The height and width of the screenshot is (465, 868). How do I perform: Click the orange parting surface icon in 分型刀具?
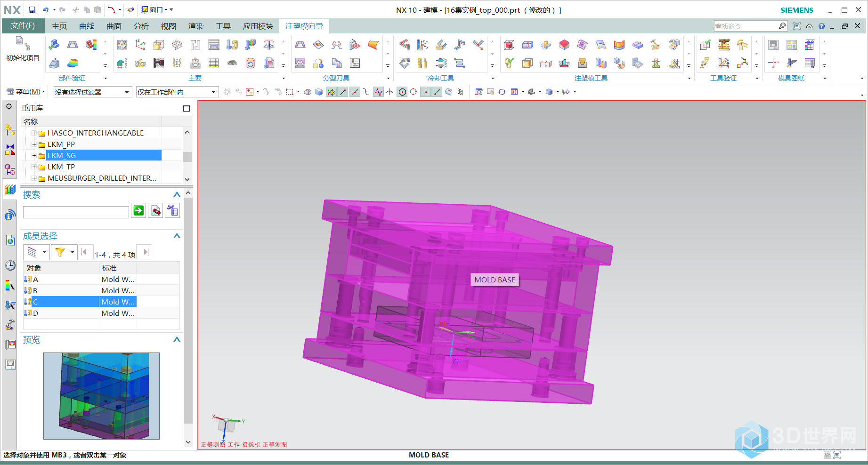click(x=373, y=45)
